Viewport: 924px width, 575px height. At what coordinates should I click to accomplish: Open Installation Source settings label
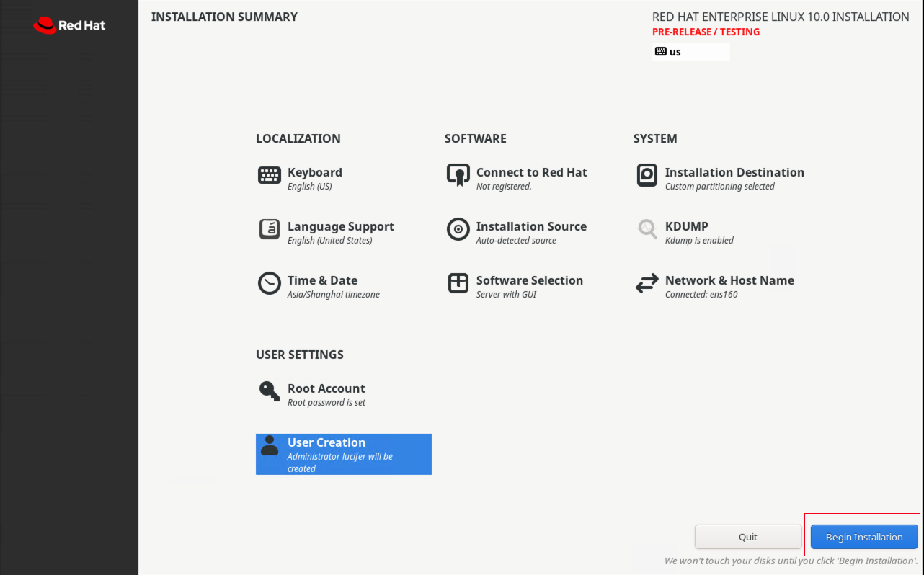[x=532, y=226]
